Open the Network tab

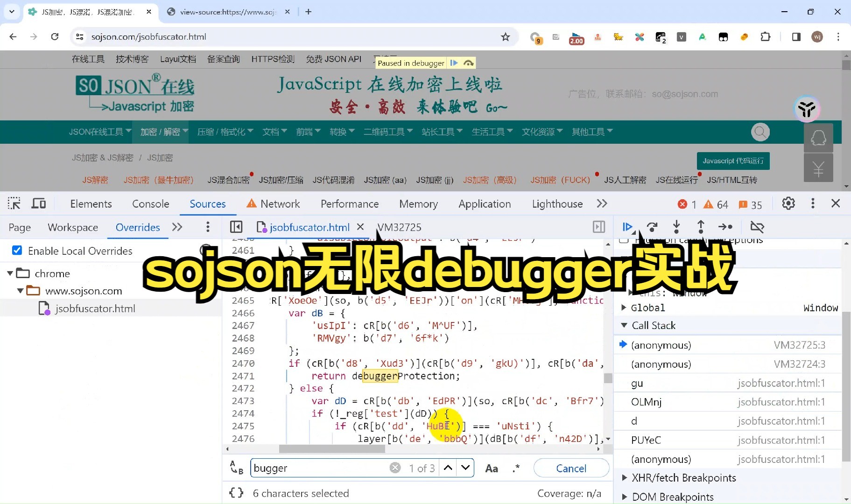tap(273, 204)
